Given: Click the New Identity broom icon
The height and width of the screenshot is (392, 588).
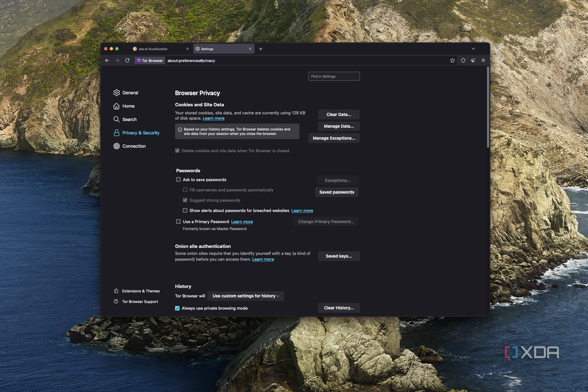Looking at the screenshot, I should point(473,60).
